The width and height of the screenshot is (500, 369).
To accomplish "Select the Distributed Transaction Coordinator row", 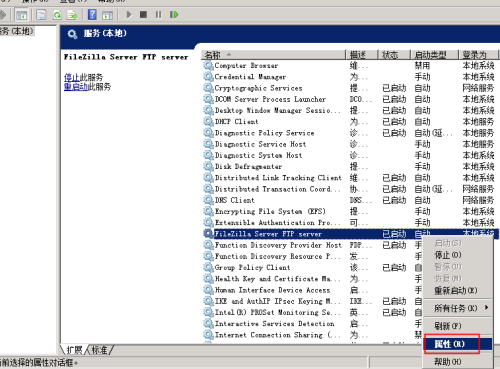I will [x=350, y=189].
